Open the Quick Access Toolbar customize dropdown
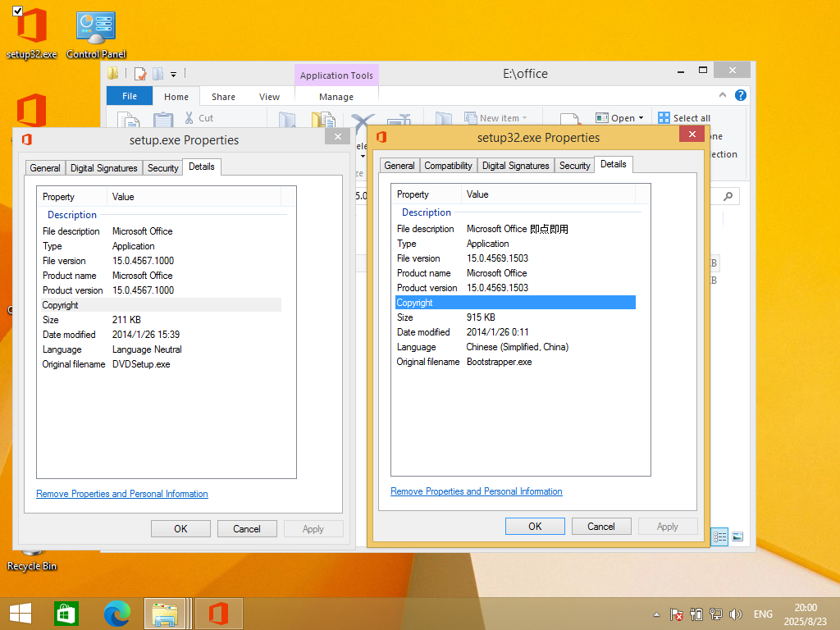The width and height of the screenshot is (840, 630). point(174,74)
